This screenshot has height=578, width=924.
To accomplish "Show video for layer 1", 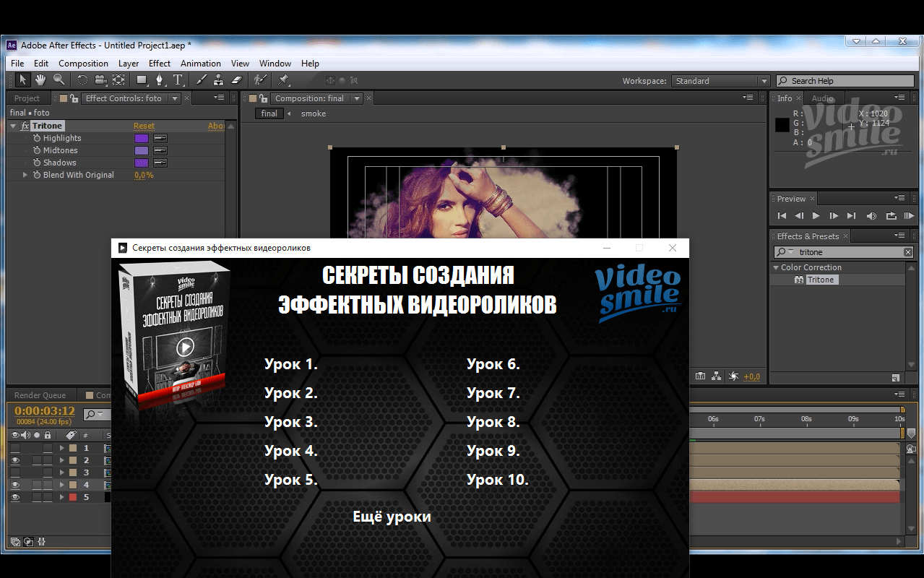I will pyautogui.click(x=15, y=448).
